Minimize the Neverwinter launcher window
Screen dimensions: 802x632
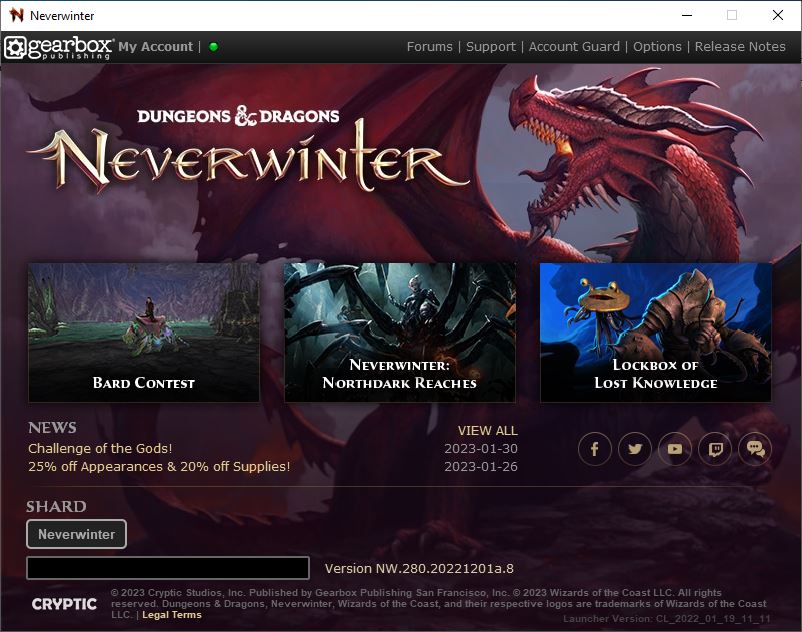click(687, 15)
